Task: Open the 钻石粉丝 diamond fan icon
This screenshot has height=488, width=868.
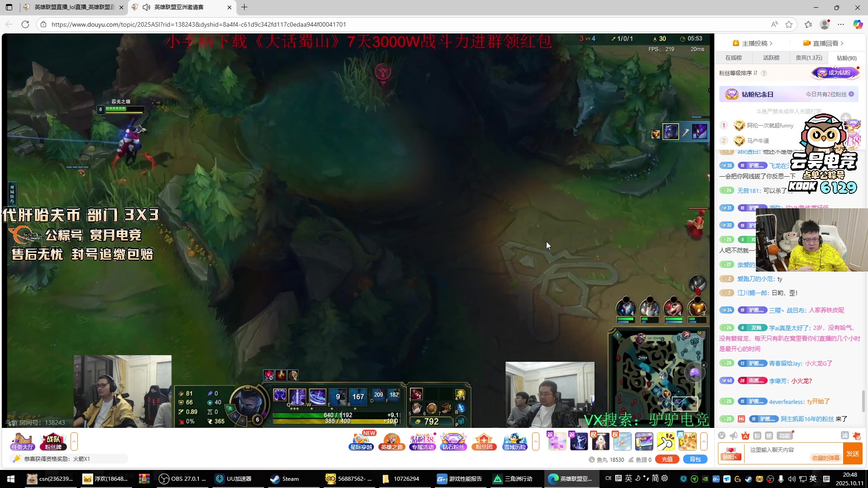Action: [453, 441]
